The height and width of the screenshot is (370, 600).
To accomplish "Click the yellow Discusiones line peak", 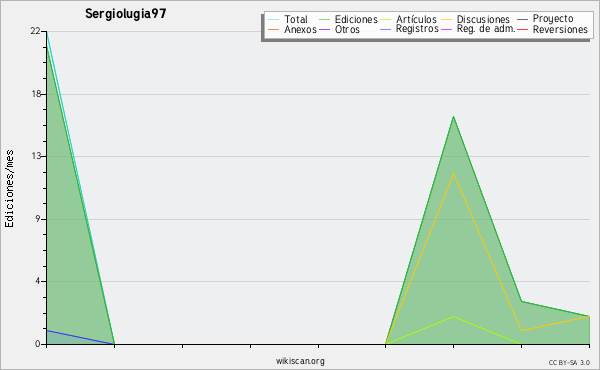I will (453, 173).
